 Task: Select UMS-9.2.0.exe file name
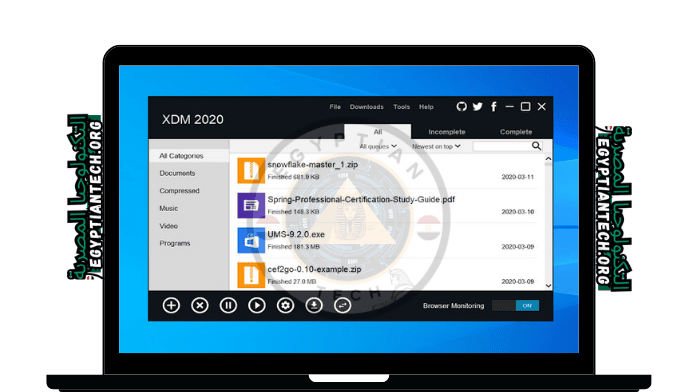point(296,234)
